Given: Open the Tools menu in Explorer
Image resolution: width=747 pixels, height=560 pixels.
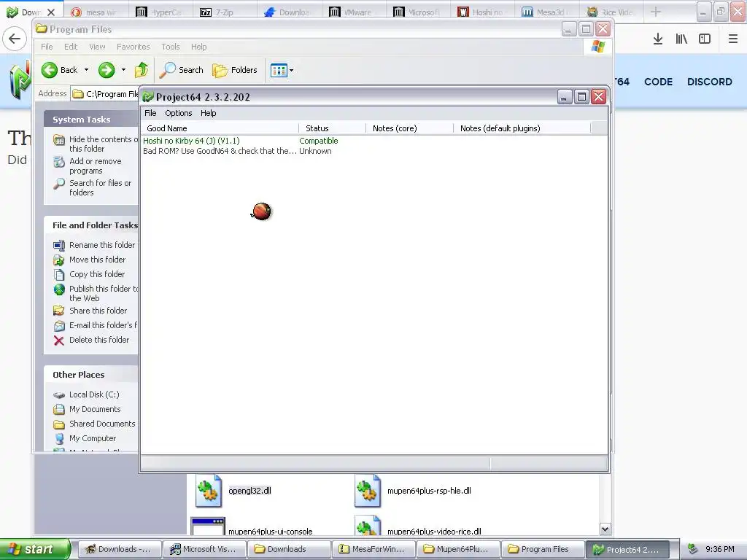Looking at the screenshot, I should (x=171, y=47).
